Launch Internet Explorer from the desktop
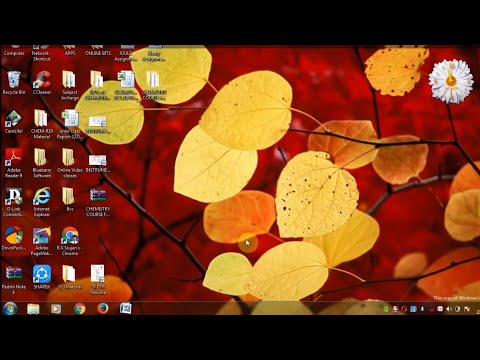This screenshot has height=360, width=480. (x=42, y=202)
